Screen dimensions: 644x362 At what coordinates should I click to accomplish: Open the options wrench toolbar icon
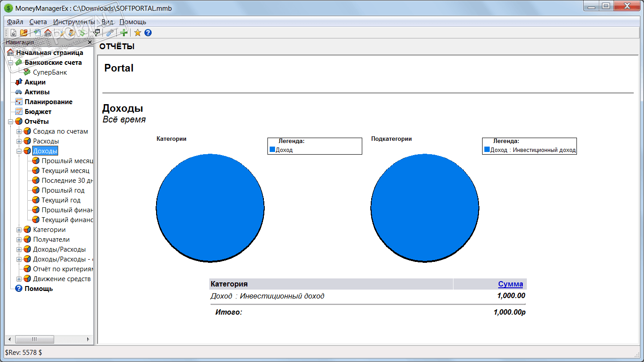(x=110, y=33)
